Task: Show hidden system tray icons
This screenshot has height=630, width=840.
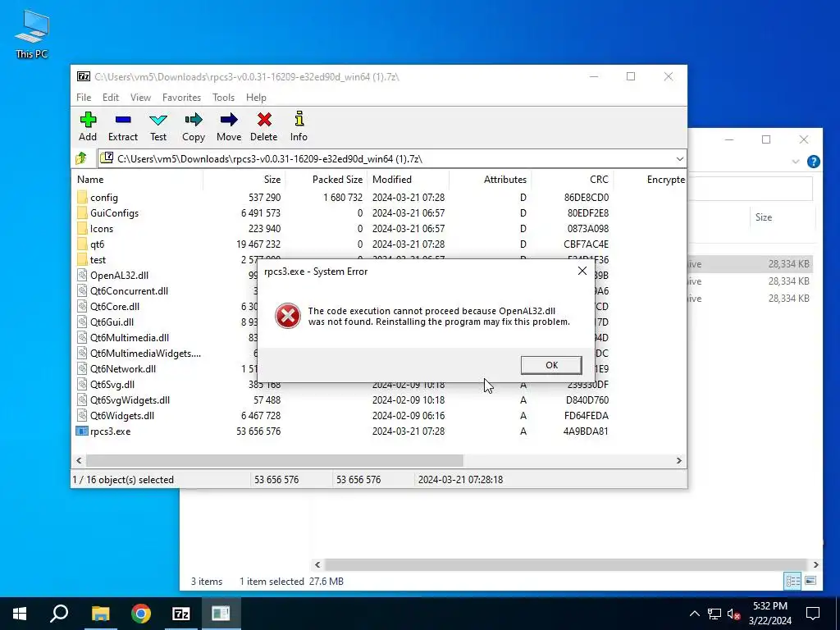Action: pyautogui.click(x=694, y=614)
